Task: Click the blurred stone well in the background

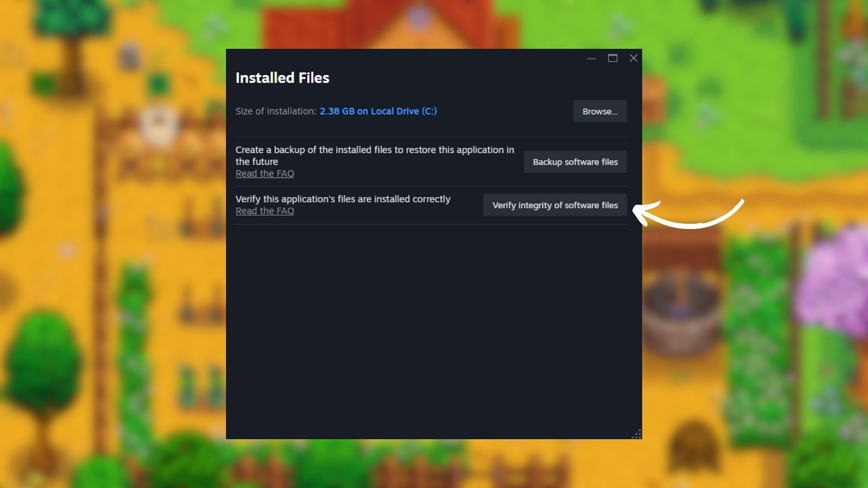Action: point(681,312)
